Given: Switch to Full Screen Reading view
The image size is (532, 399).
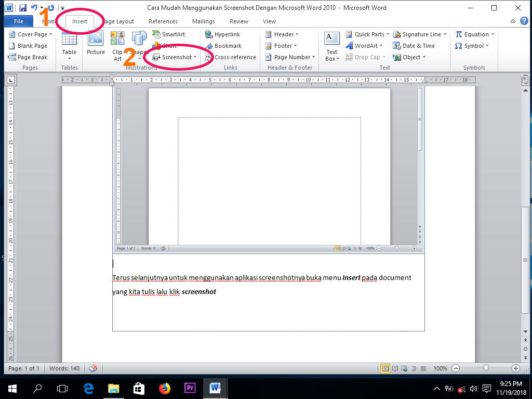Looking at the screenshot, I should coord(395,368).
